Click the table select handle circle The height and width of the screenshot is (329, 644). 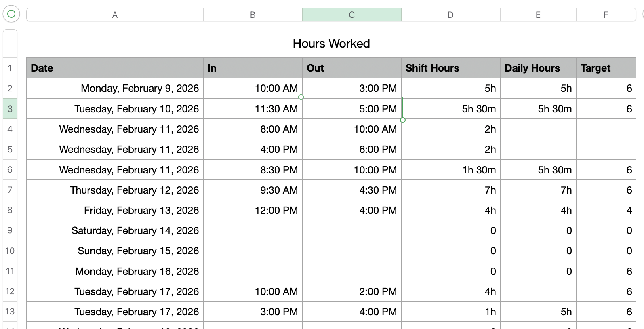pyautogui.click(x=11, y=14)
